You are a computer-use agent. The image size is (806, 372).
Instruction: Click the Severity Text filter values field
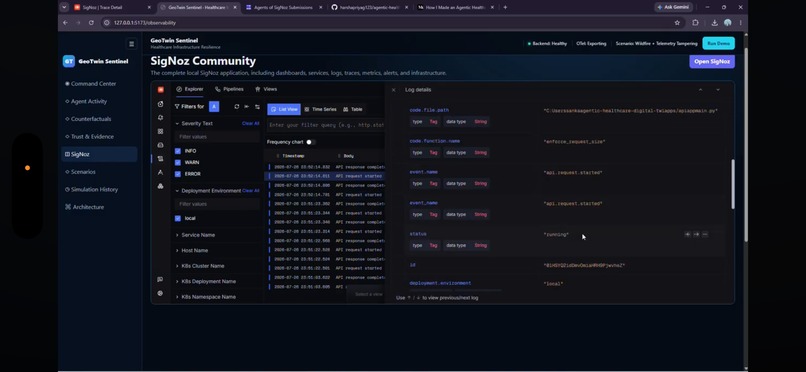click(217, 137)
